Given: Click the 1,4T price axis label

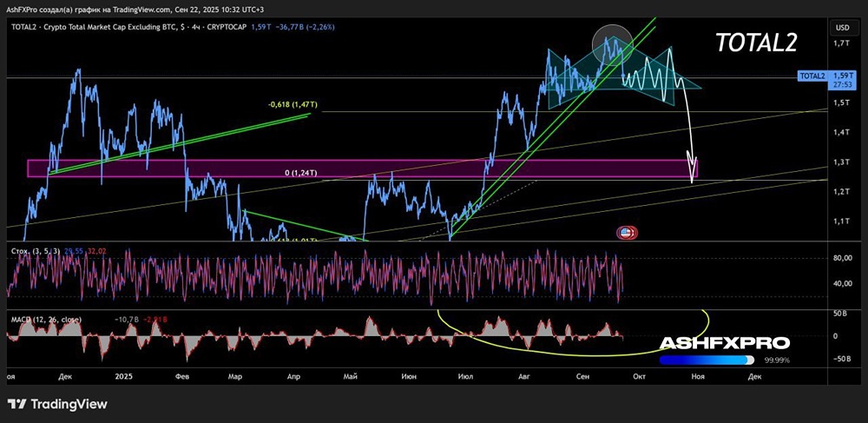Looking at the screenshot, I should tap(842, 132).
